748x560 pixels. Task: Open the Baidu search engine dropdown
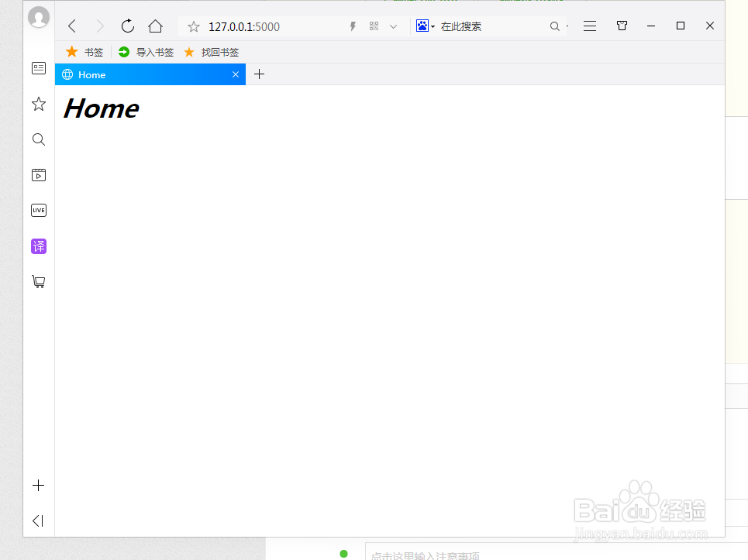(423, 26)
